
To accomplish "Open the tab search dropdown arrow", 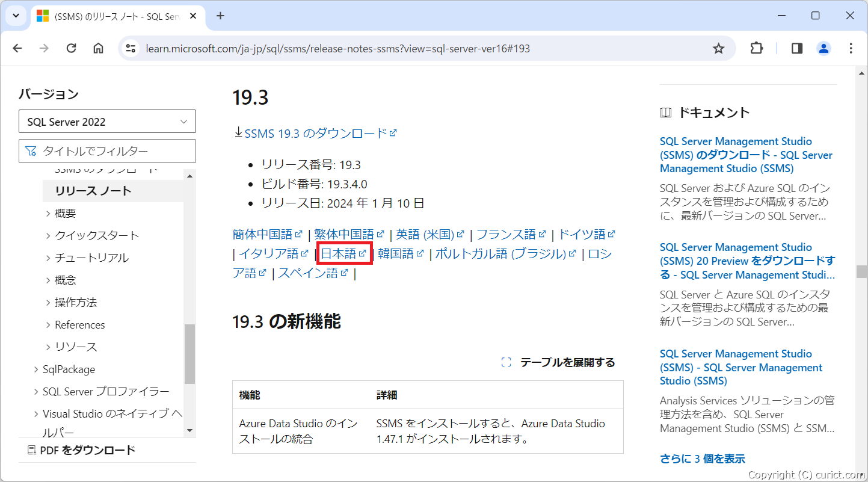I will (x=16, y=16).
